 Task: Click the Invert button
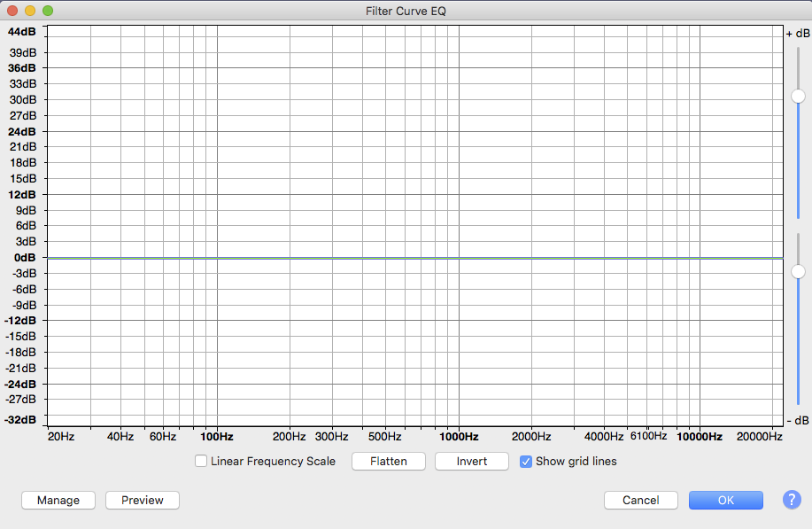[472, 461]
